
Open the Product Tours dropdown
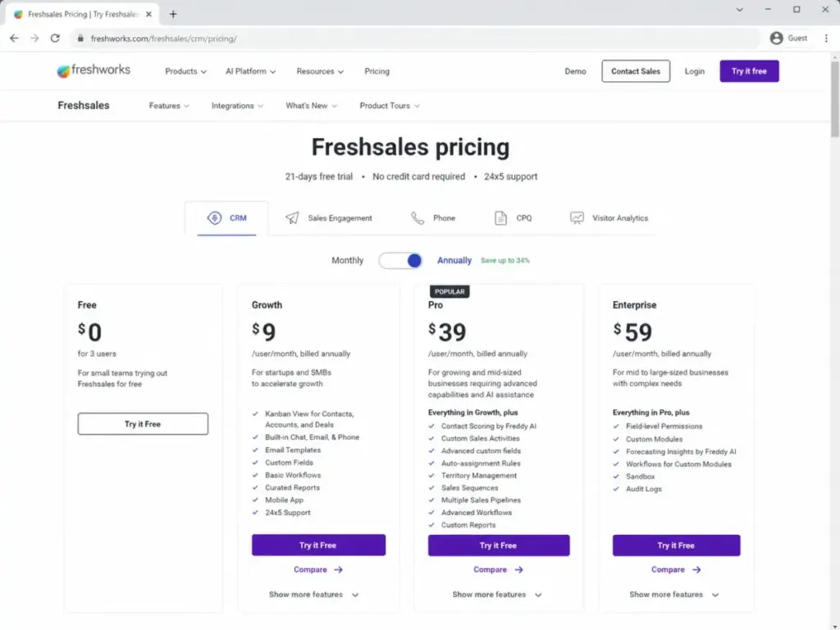pos(390,106)
